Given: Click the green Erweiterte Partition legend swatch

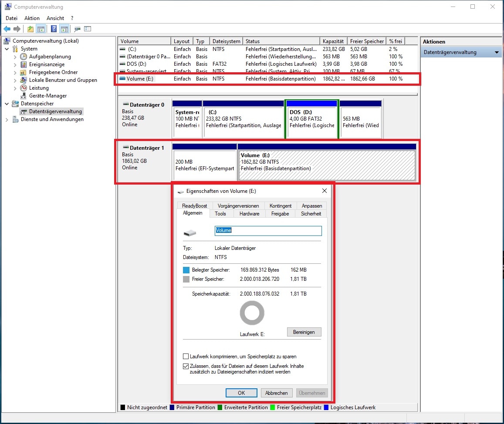Looking at the screenshot, I should (220, 407).
